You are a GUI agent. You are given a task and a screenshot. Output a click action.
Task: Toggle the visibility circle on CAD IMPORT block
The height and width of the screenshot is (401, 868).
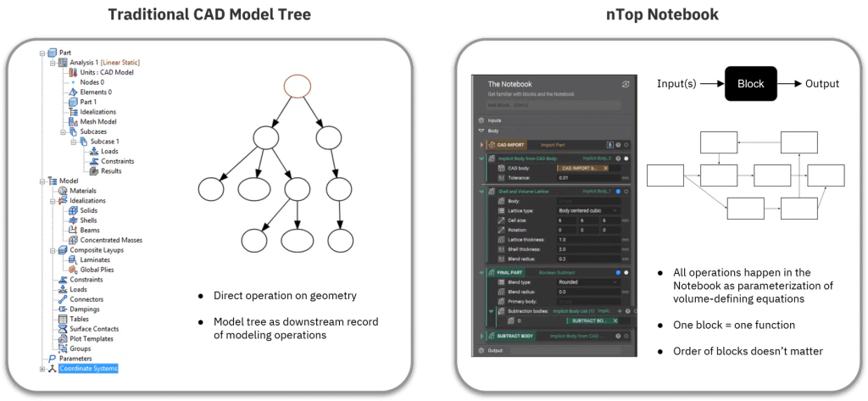click(626, 145)
